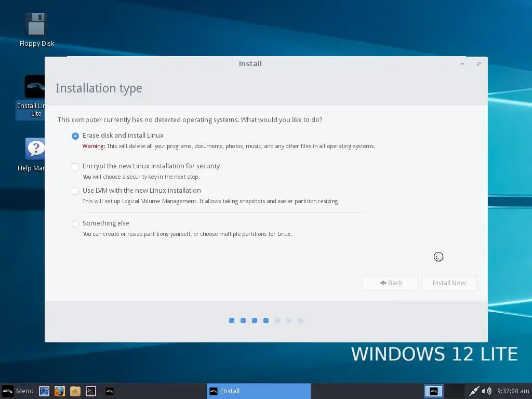Select the active workspace in the pager
Screen dimensions: 532x399
coord(434,391)
